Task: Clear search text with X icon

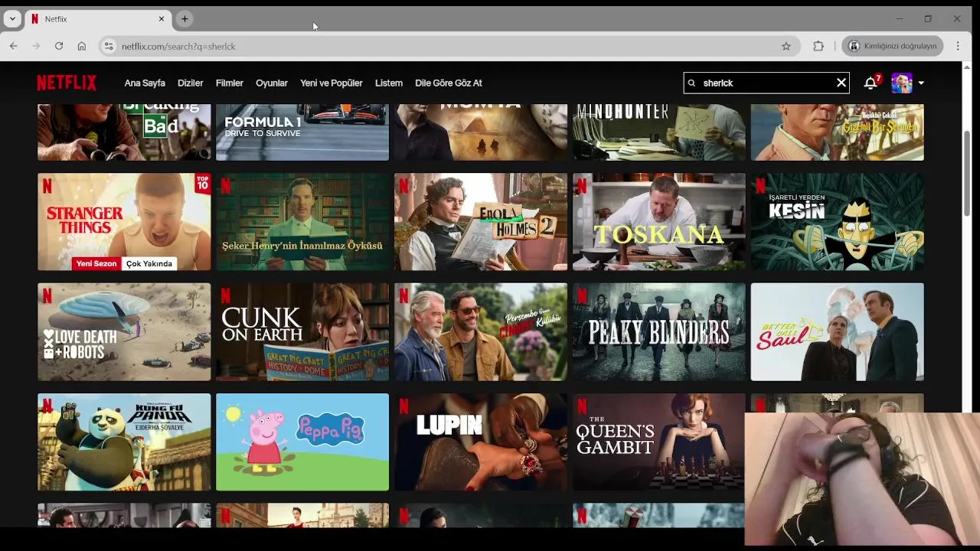Action: [841, 83]
